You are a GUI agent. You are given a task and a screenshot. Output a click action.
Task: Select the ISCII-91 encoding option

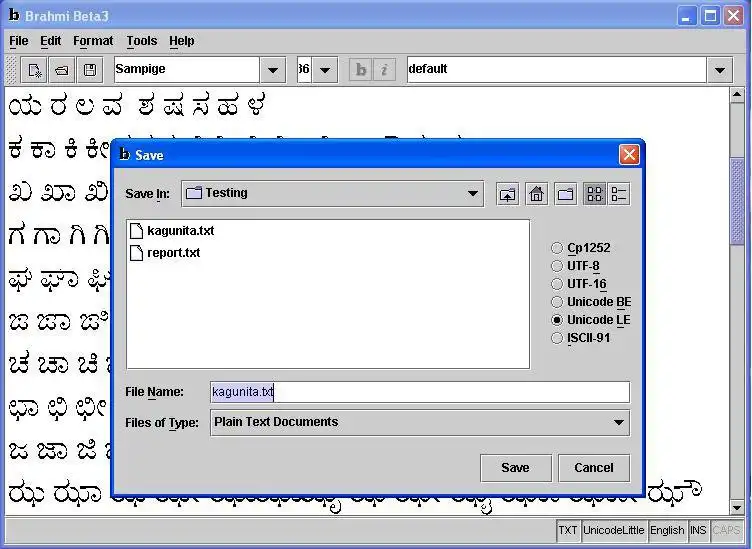pyautogui.click(x=581, y=338)
